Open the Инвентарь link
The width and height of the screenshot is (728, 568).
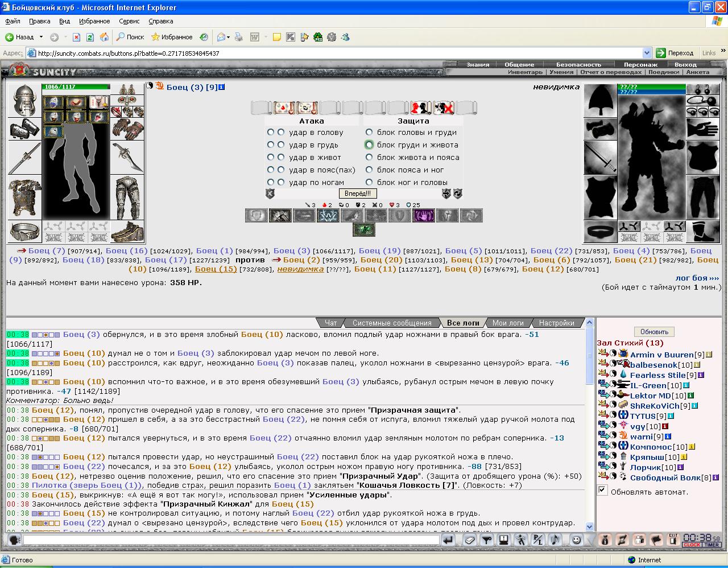[525, 72]
